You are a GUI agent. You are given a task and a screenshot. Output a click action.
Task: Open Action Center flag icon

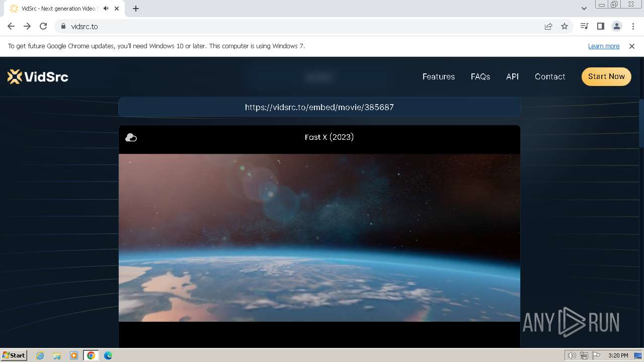(596, 355)
